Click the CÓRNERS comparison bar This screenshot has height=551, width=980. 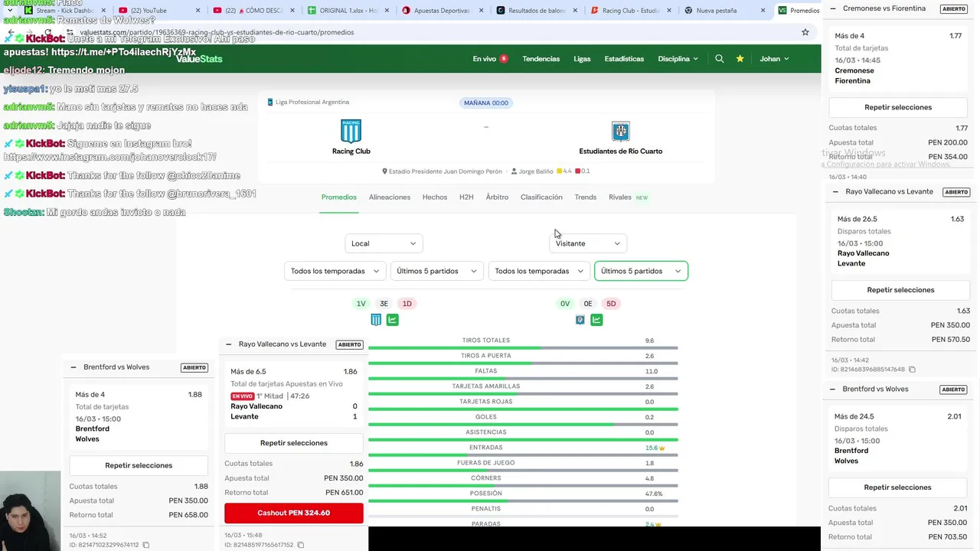tap(523, 486)
